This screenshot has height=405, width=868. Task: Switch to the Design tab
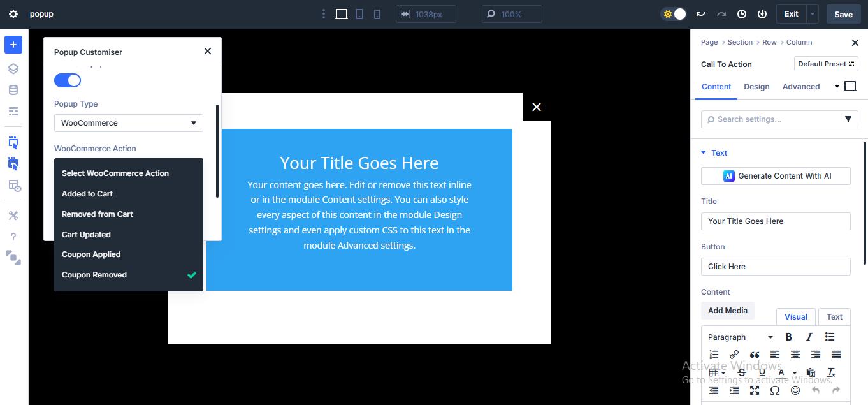click(x=756, y=87)
